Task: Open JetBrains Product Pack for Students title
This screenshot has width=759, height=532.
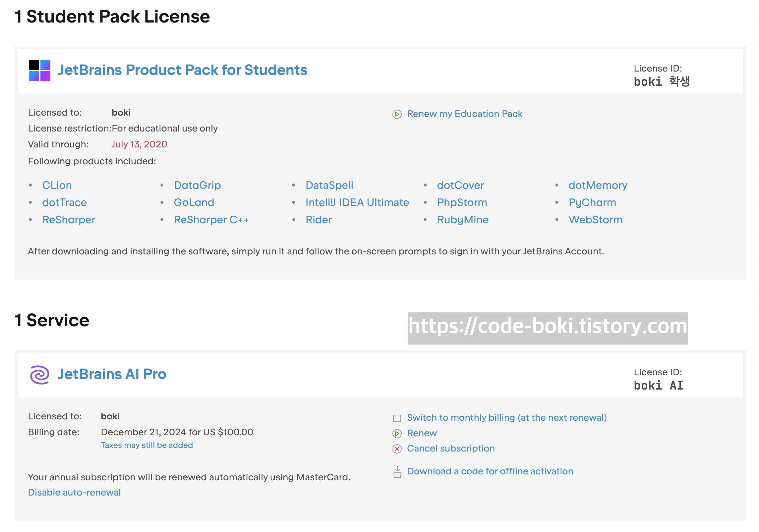Action: 182,70
